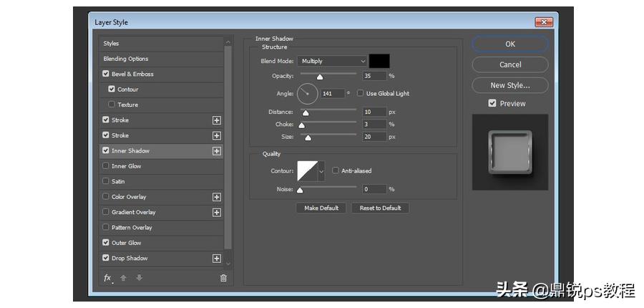Image resolution: width=644 pixels, height=308 pixels.
Task: Enable the Use Global Light checkbox
Action: [x=360, y=93]
